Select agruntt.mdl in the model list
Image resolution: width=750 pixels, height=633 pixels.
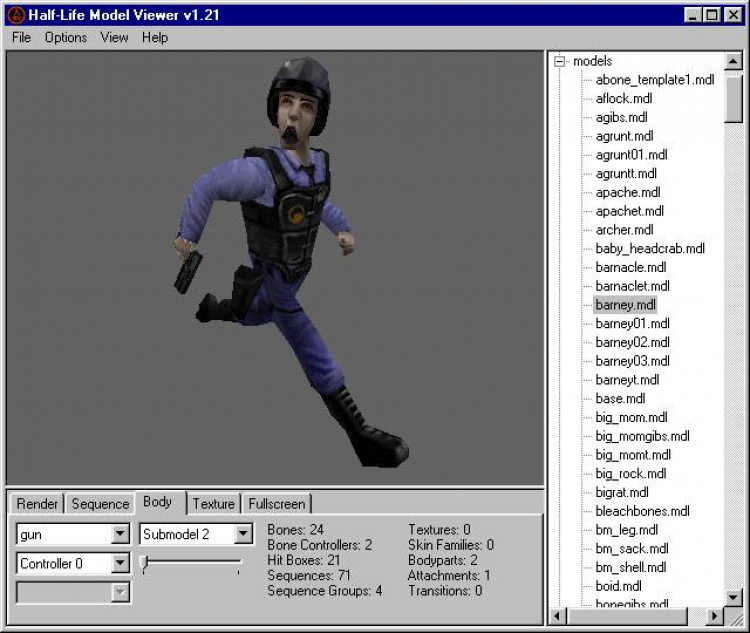(x=626, y=173)
